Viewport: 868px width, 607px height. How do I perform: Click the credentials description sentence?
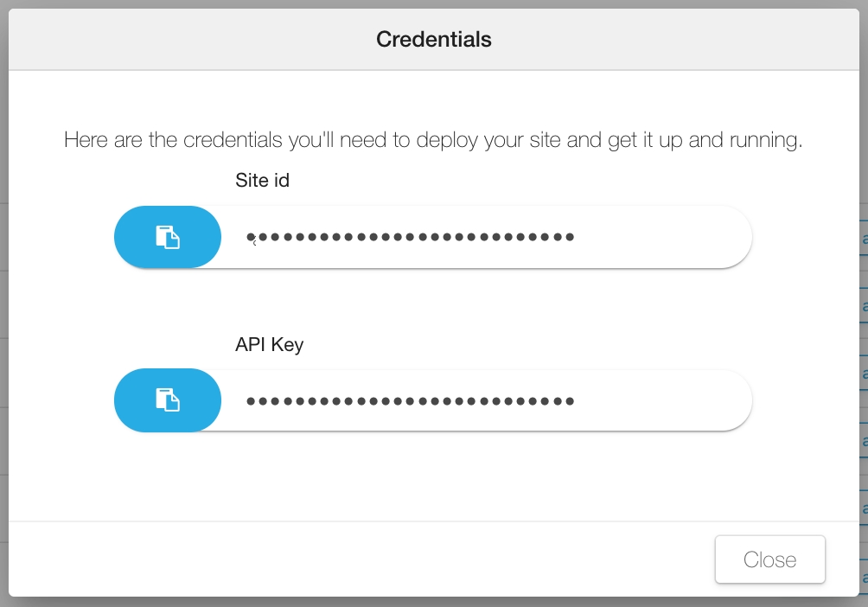[434, 139]
